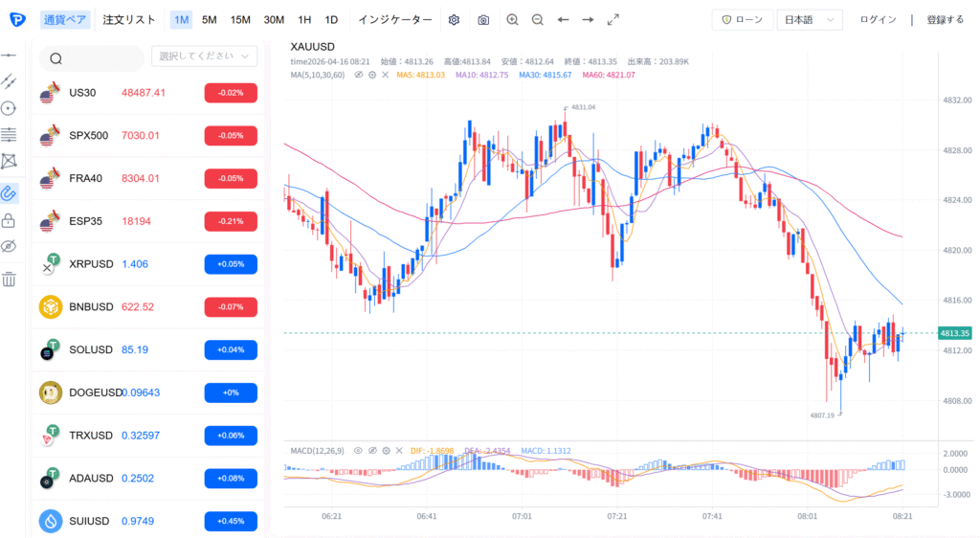The image size is (980, 538).
Task: Zoom out on chart with magnifier minus
Action: (x=538, y=20)
